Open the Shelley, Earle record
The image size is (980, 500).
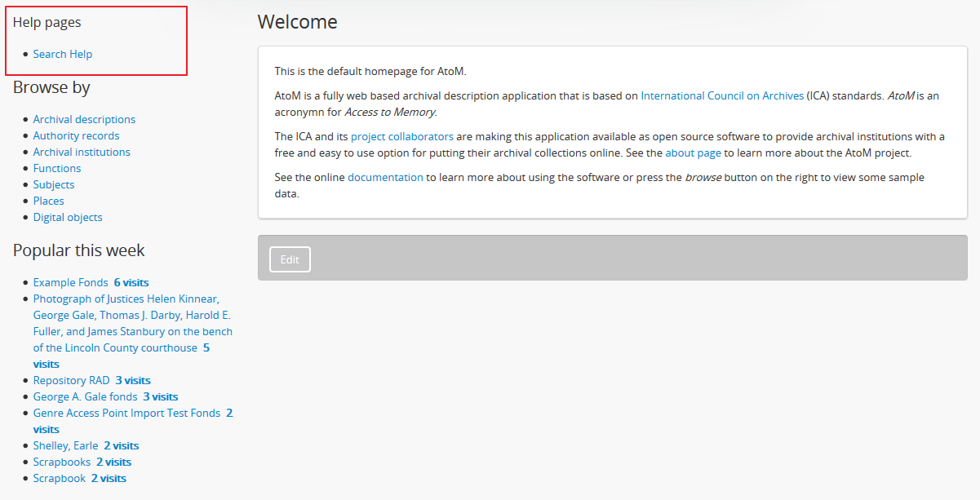(x=65, y=445)
